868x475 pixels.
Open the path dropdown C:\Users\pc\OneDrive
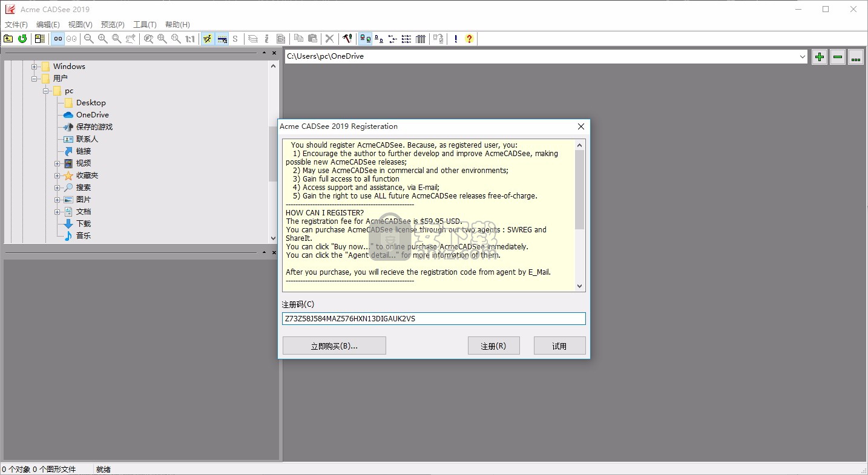coord(803,57)
